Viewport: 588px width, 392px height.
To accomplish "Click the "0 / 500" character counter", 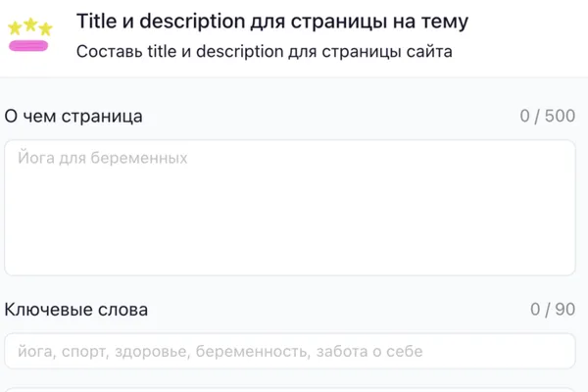I will pyautogui.click(x=548, y=116).
